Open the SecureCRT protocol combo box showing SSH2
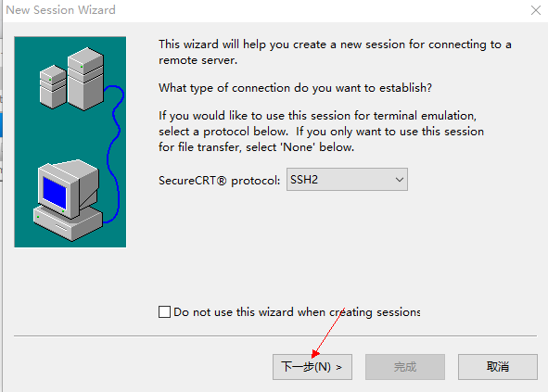The width and height of the screenshot is (548, 392). tap(347, 180)
